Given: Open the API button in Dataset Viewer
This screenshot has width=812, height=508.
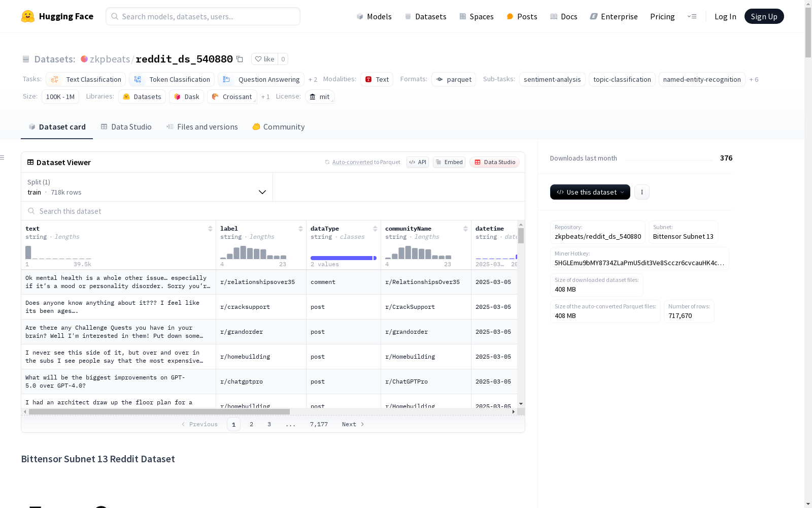Looking at the screenshot, I should [418, 162].
